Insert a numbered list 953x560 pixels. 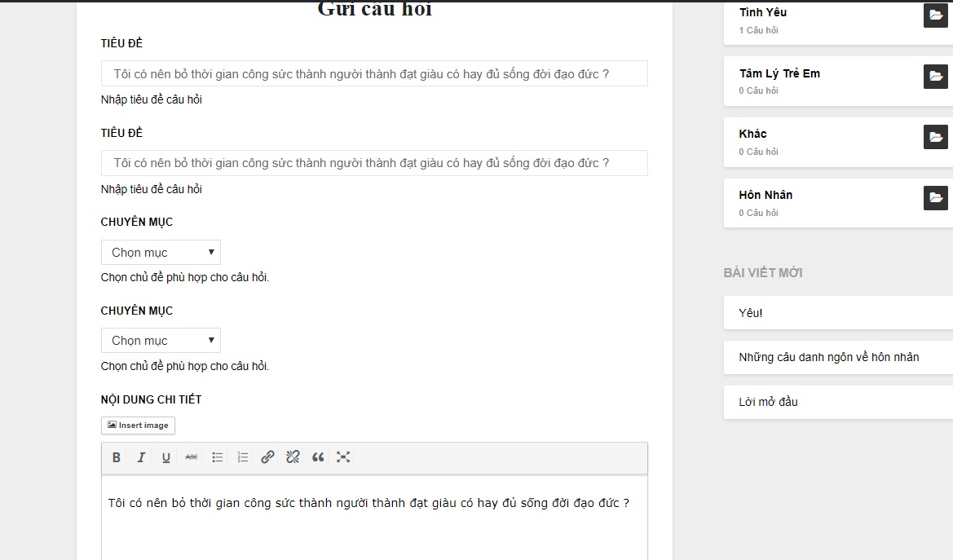click(x=242, y=457)
